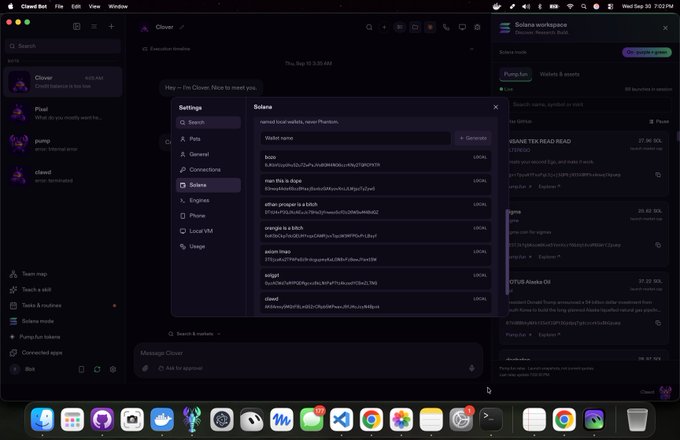Open chat header settings gear
The width and height of the screenshot is (680, 440).
pos(477,27)
